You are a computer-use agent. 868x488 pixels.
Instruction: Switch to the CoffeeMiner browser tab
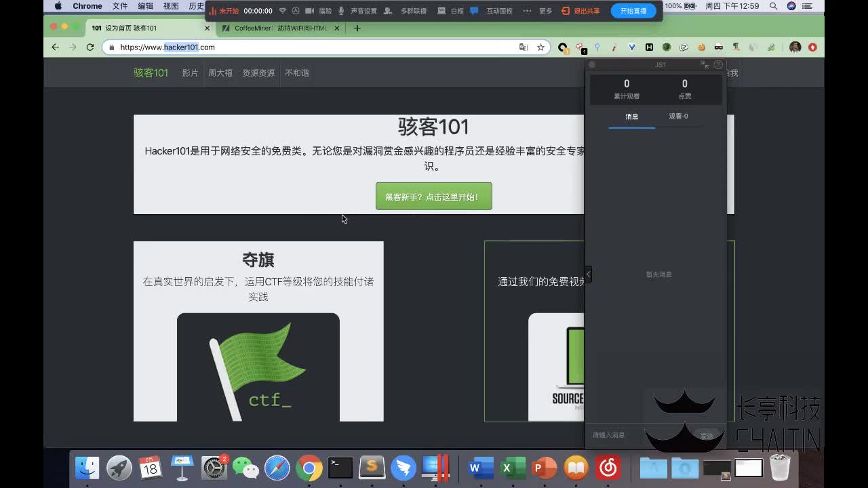click(283, 28)
